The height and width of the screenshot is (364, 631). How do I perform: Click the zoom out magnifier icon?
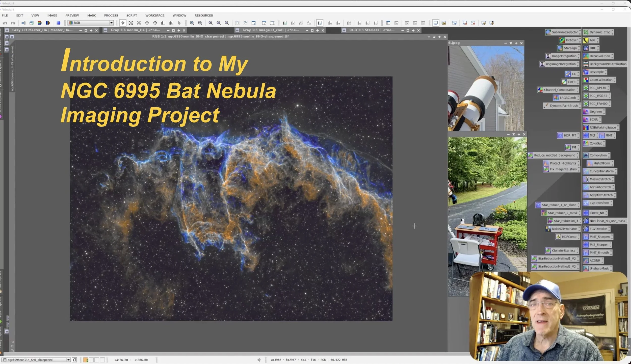[200, 23]
